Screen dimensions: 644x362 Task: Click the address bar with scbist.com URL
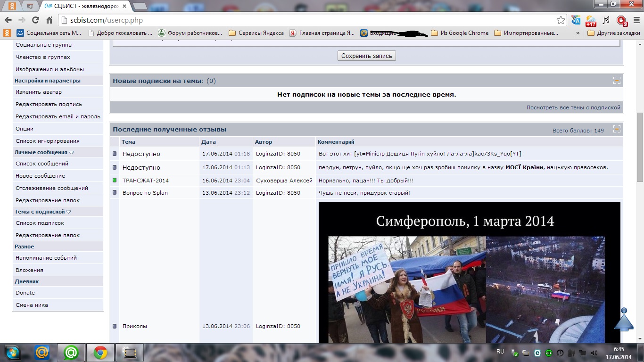pos(306,20)
